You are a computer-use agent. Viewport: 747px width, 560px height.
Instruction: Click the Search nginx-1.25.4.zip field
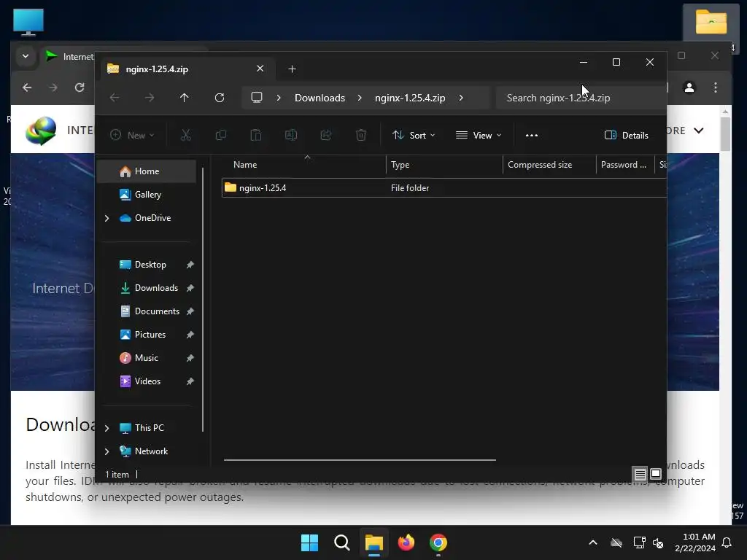581,98
